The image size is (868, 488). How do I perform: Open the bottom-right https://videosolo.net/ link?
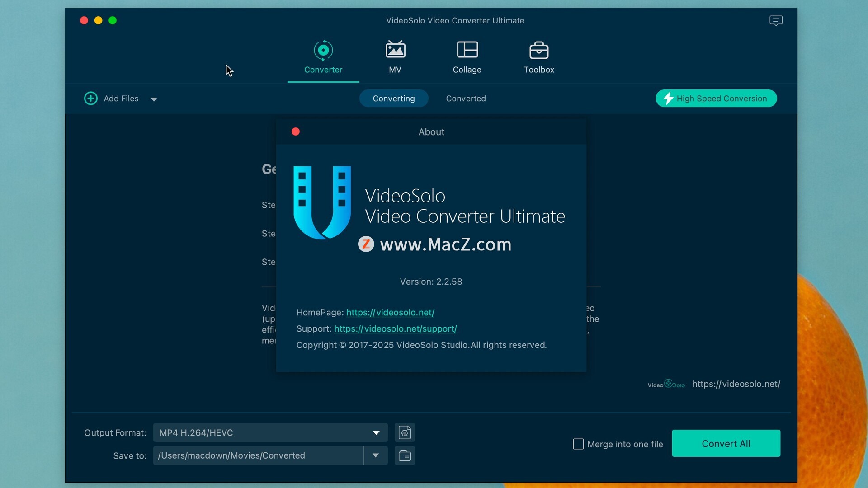736,384
